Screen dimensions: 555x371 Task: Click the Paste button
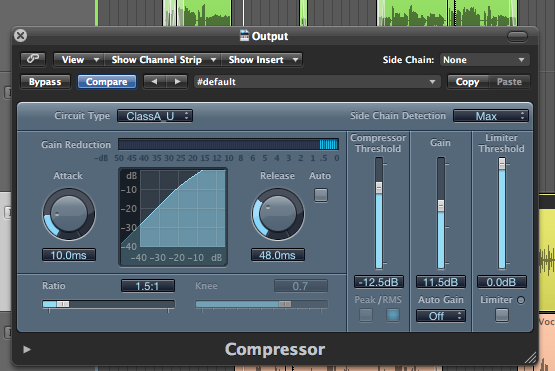point(509,82)
